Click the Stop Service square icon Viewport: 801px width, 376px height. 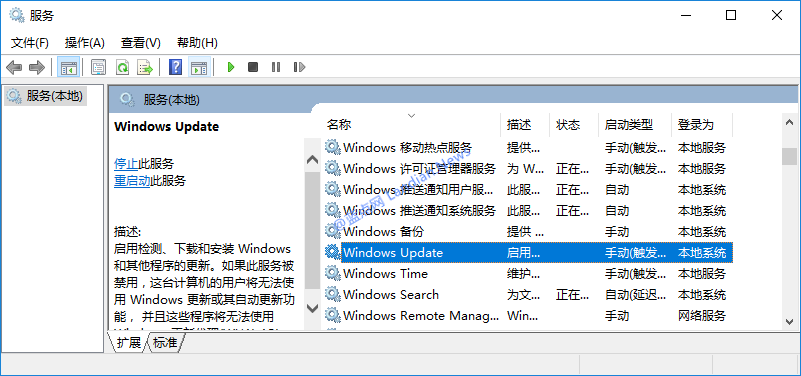[253, 67]
